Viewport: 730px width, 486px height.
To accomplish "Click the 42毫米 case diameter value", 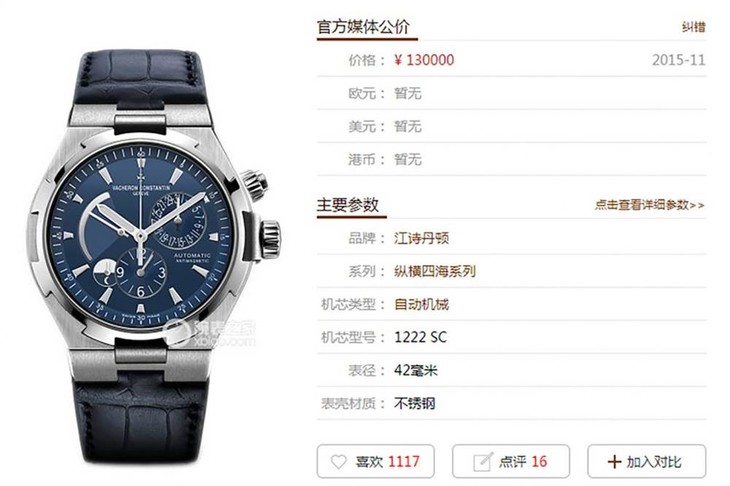I will click(x=416, y=370).
